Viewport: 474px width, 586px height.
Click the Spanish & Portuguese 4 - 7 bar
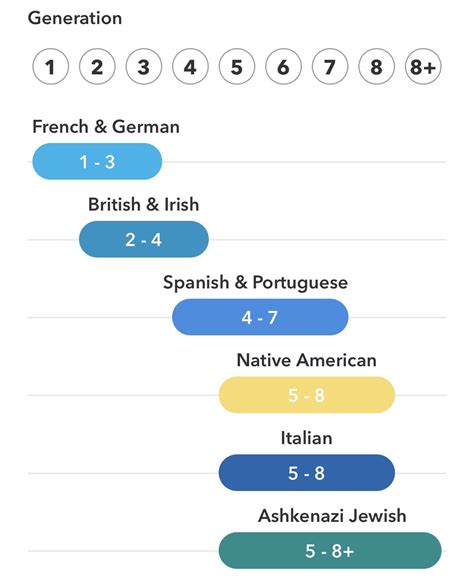[x=260, y=317]
